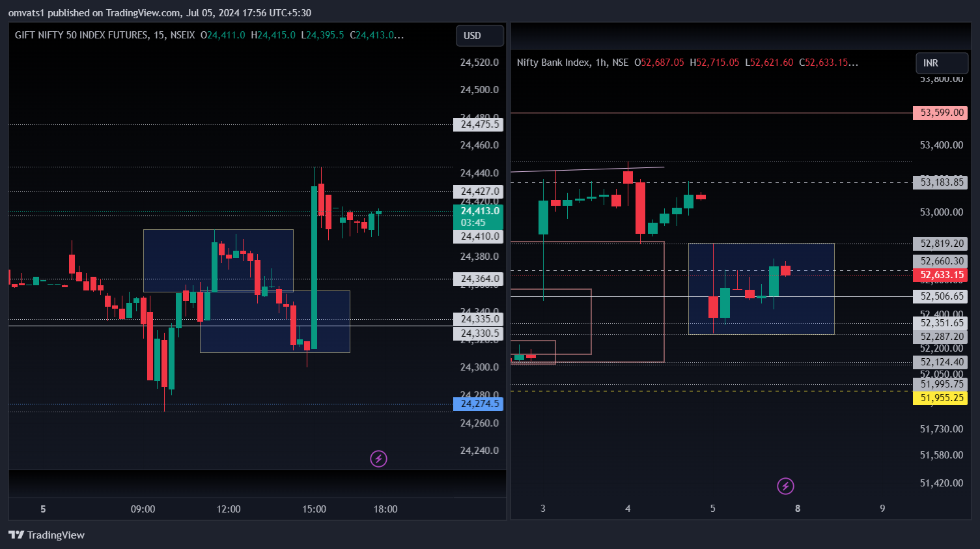Click the 09:00 time axis label
The height and width of the screenshot is (549, 980).
[143, 509]
